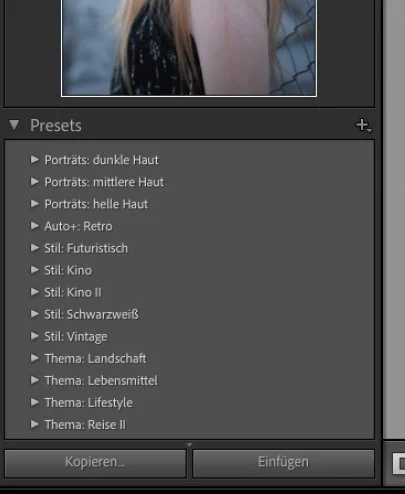
Task: Expand Porträts: mittlere Haut arrow
Action: point(35,182)
